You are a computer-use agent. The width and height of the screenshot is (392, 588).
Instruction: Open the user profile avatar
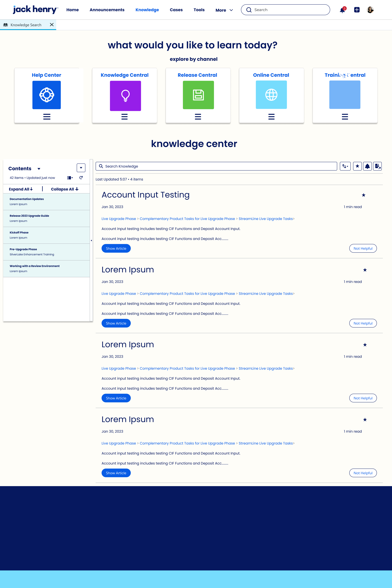click(370, 10)
